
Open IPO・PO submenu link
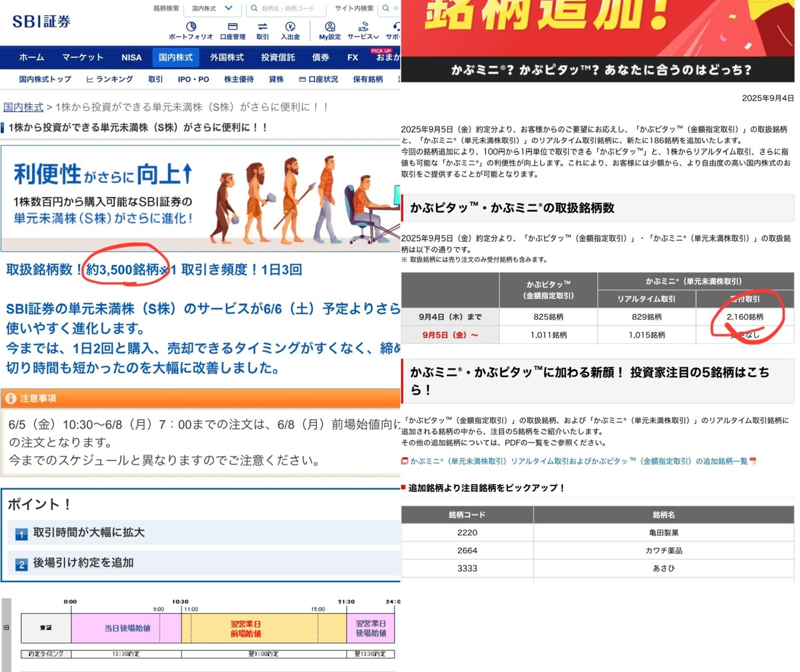[x=193, y=79]
